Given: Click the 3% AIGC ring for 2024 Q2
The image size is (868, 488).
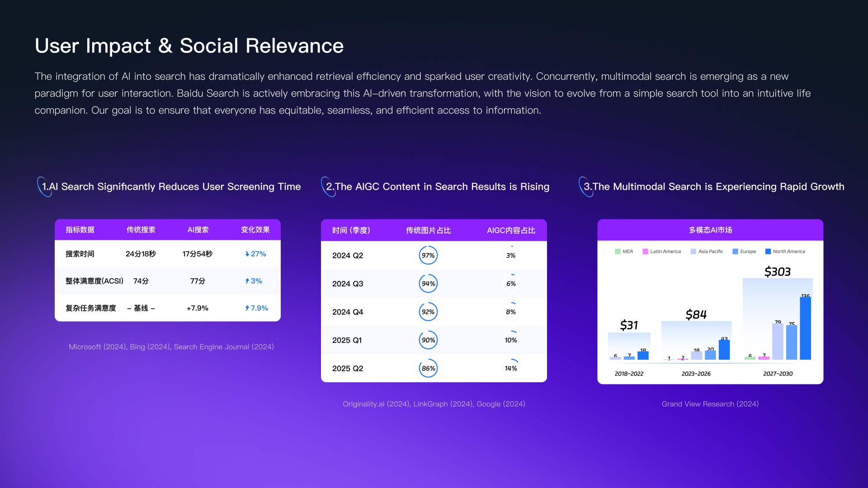Looking at the screenshot, I should (511, 255).
